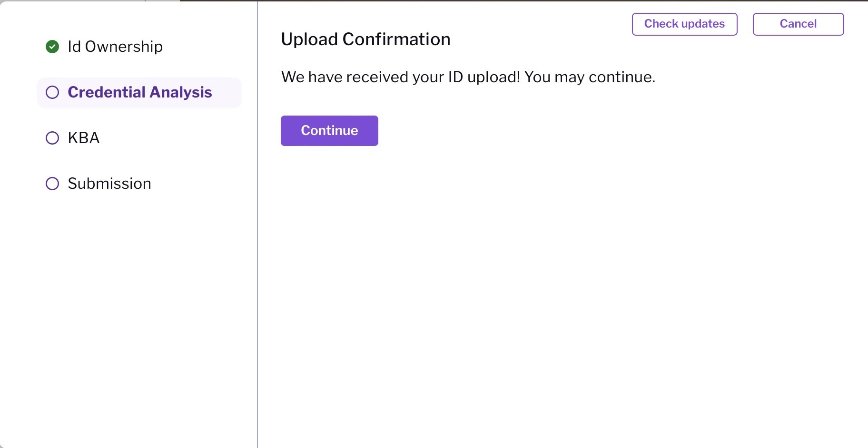Click the empty circle next to Credential Analysis
The width and height of the screenshot is (868, 448).
[52, 92]
